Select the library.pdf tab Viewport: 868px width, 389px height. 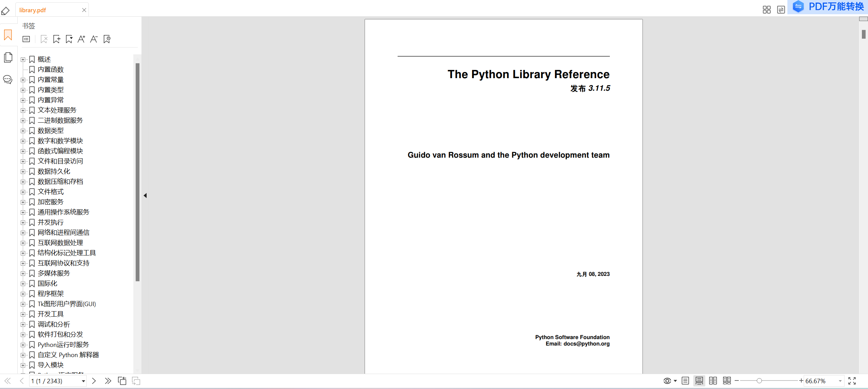click(33, 10)
